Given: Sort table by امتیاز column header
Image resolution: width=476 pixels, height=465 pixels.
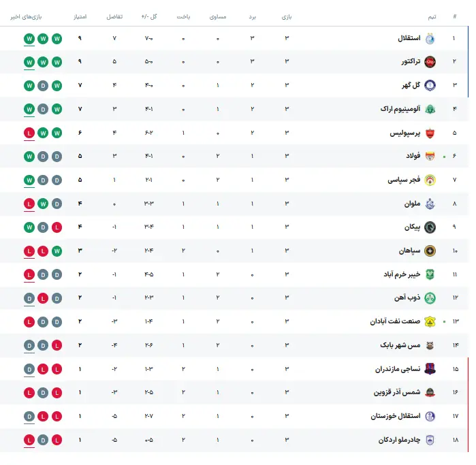Looking at the screenshot, I should click(80, 17).
